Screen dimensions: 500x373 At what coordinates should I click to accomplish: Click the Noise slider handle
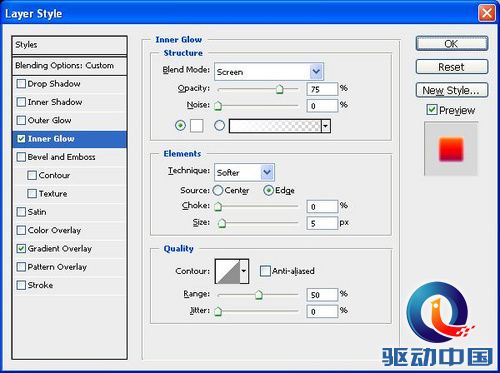pos(218,106)
